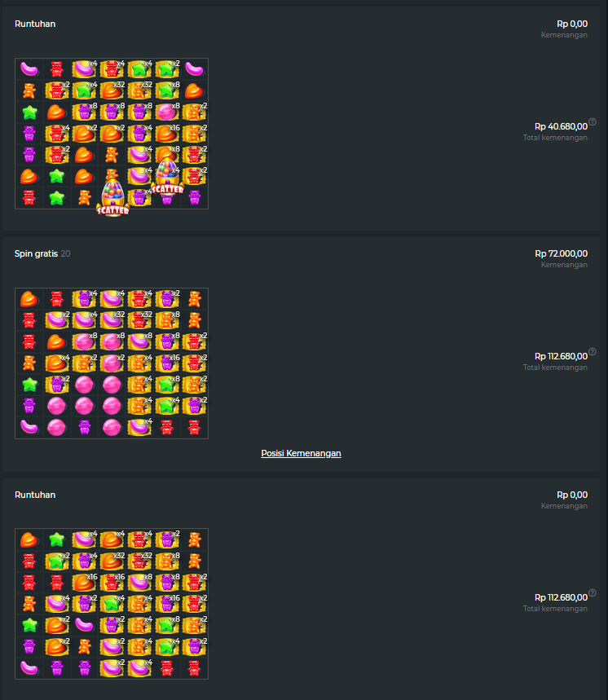Click pink banana candy at top board's top-left corner

point(29,69)
